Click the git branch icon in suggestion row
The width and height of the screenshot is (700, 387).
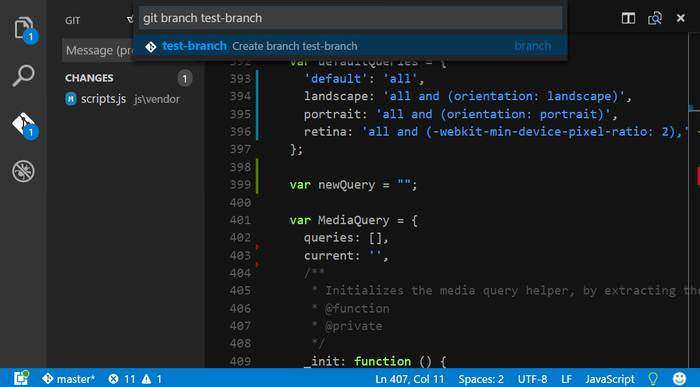pyautogui.click(x=150, y=46)
